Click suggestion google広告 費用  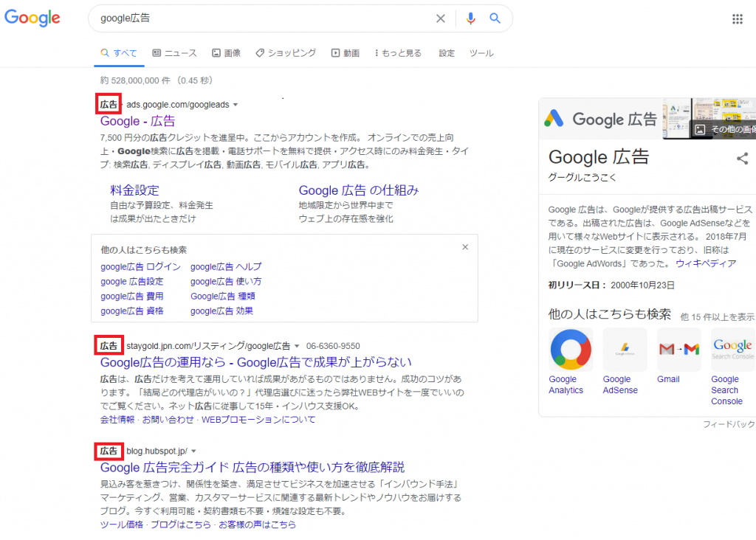(132, 297)
